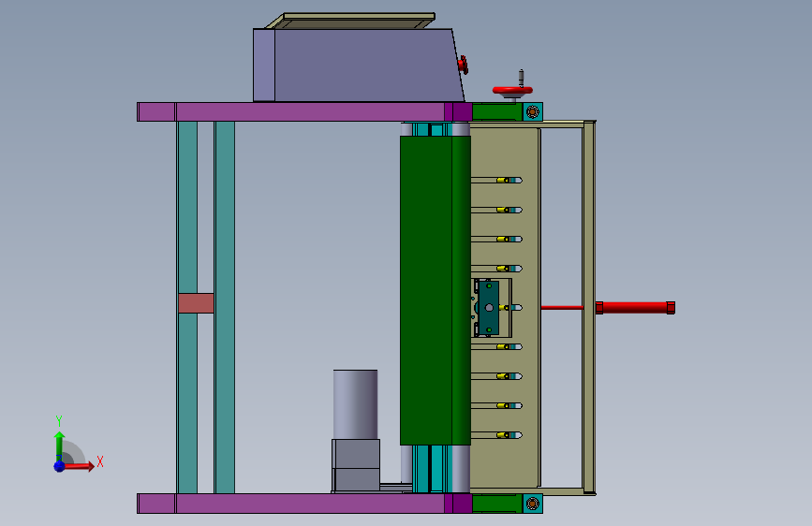Click the red X axis arrow of the triad
This screenshot has height=526, width=812.
click(x=79, y=466)
